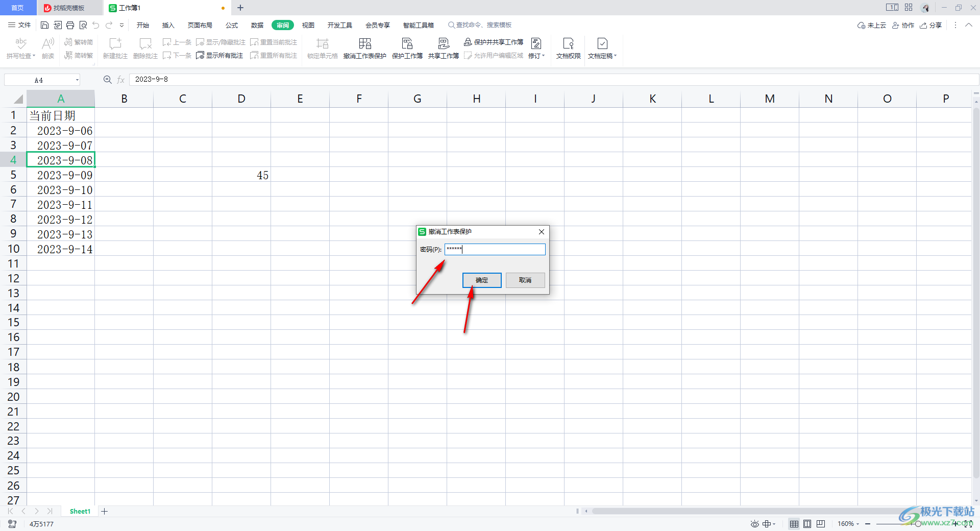980x531 pixels.
Task: Click the Undo arrow icon
Action: tap(96, 25)
